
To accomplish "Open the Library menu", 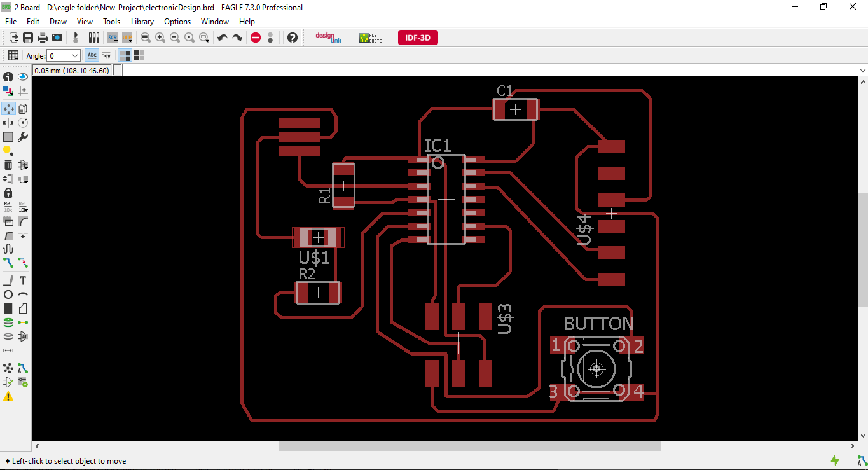I will pos(142,21).
